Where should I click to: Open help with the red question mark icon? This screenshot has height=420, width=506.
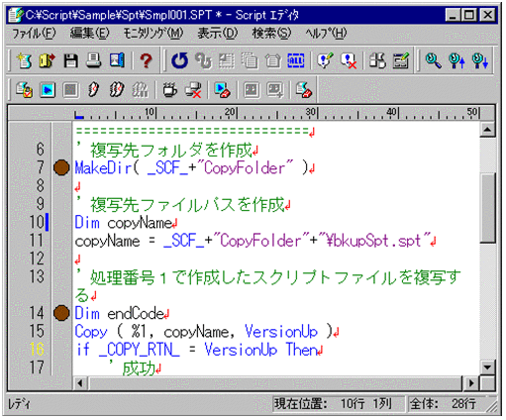point(146,60)
